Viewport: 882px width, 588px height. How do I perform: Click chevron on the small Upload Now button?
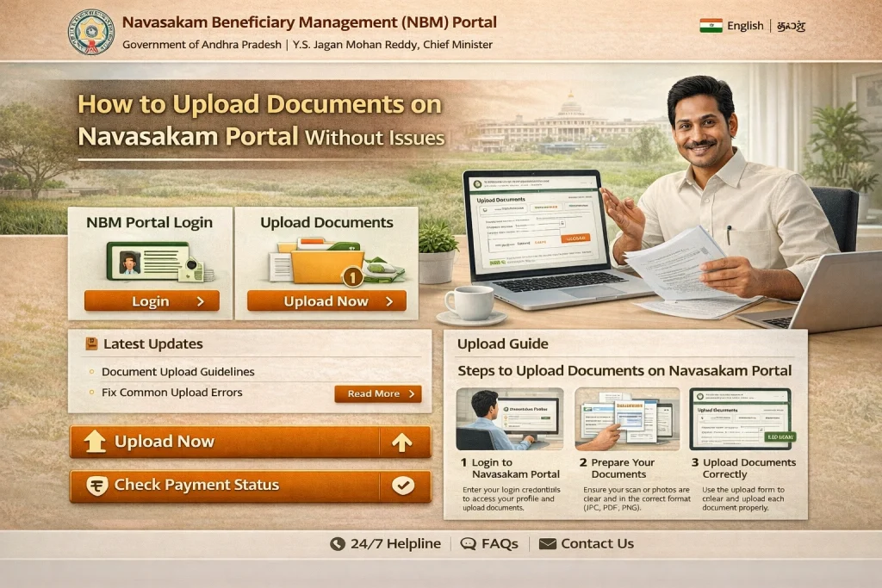tap(389, 301)
